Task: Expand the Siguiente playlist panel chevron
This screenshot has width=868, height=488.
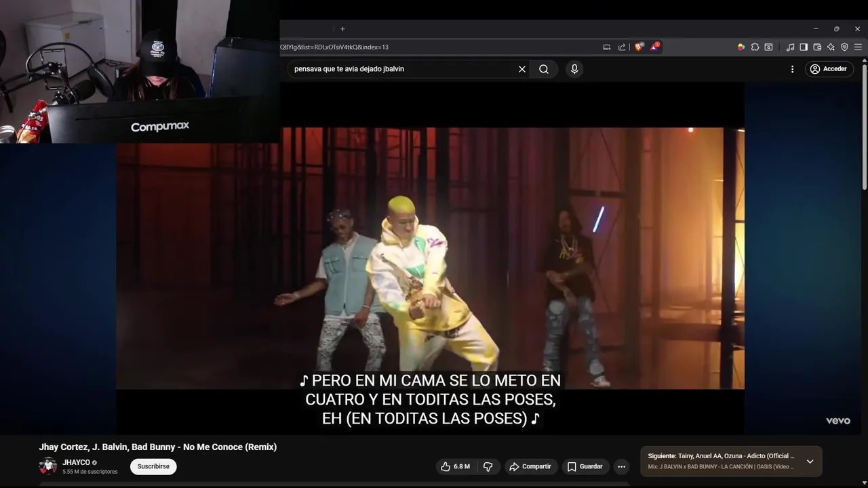Action: pyautogui.click(x=810, y=462)
